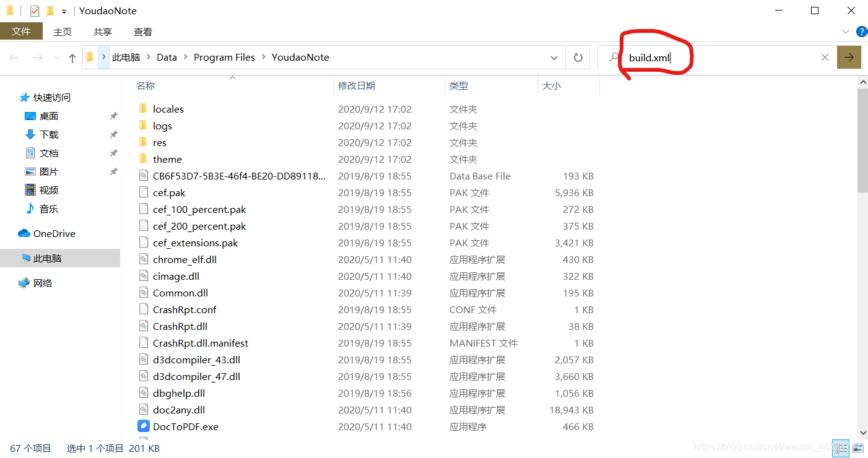Click New folder icon in quick access toolbar
Viewport: 868px width, 458px height.
pyautogui.click(x=50, y=11)
